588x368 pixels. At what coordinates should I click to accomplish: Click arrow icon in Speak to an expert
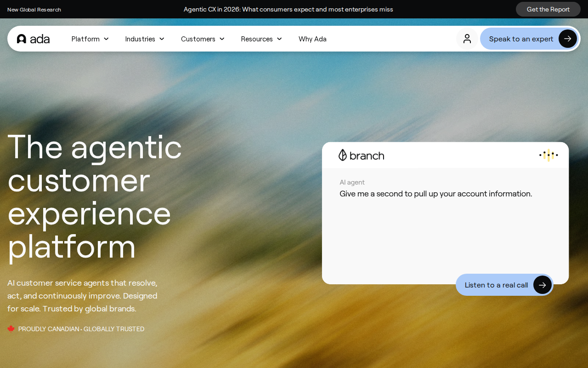(x=568, y=39)
